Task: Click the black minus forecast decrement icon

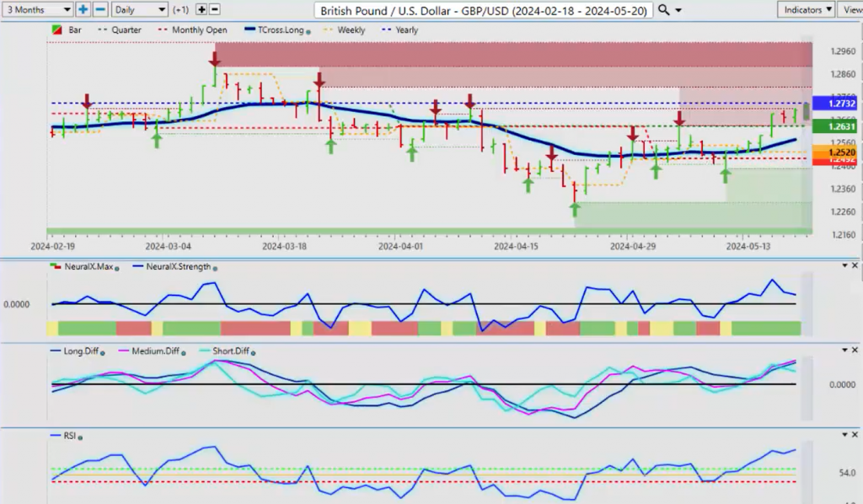Action: 215,9
